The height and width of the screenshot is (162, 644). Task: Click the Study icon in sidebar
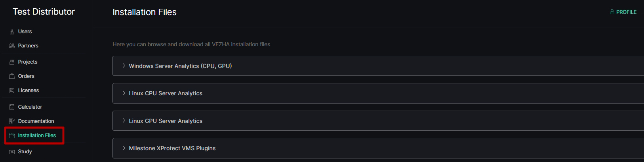tap(12, 152)
